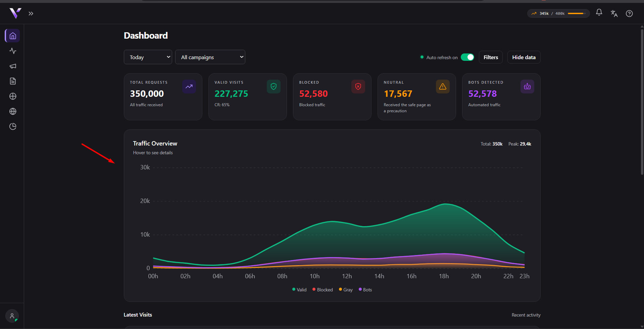Open the language translate icon
644x329 pixels.
[x=614, y=13]
